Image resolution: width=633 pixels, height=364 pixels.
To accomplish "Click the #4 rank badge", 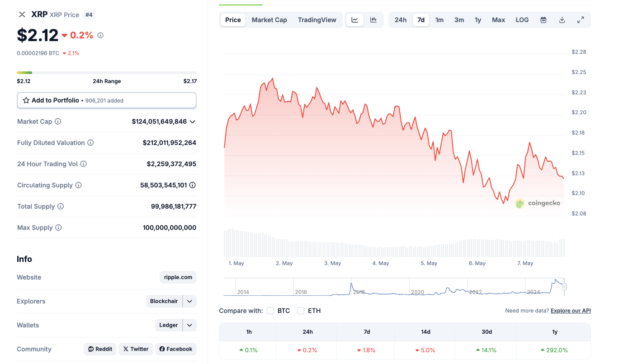I will (x=89, y=15).
